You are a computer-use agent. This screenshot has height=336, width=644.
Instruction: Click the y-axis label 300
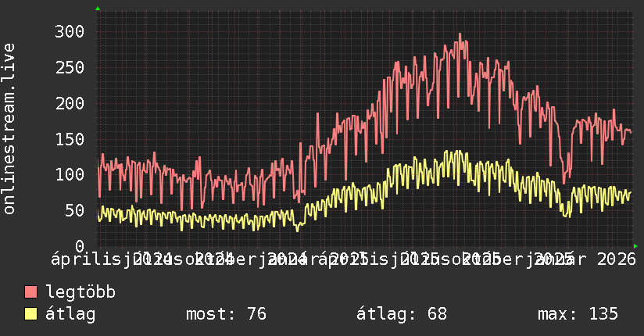(x=70, y=31)
